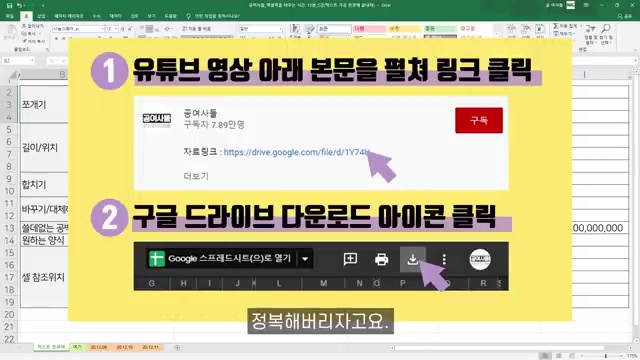Switch to Page Layout view
The height and width of the screenshot is (360, 640).
(559, 356)
